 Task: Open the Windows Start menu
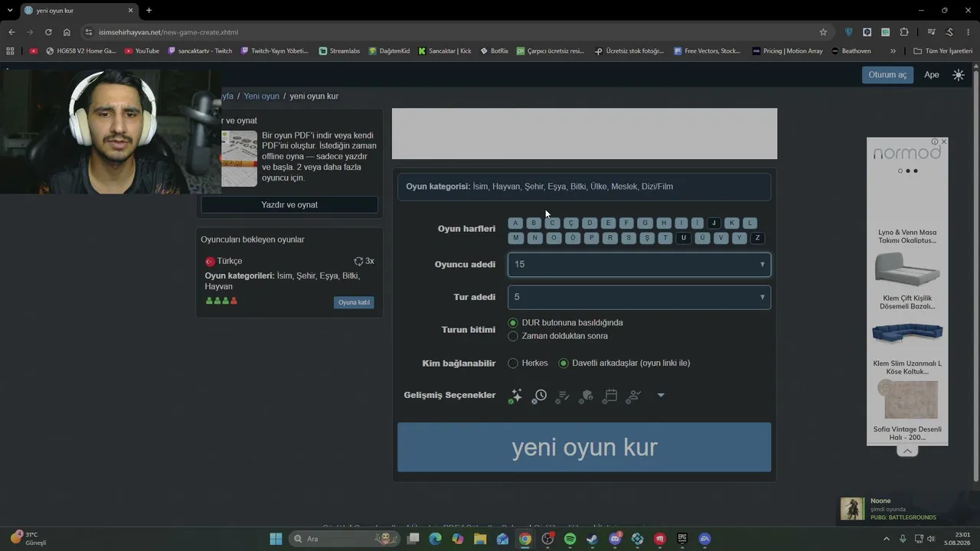(x=276, y=539)
